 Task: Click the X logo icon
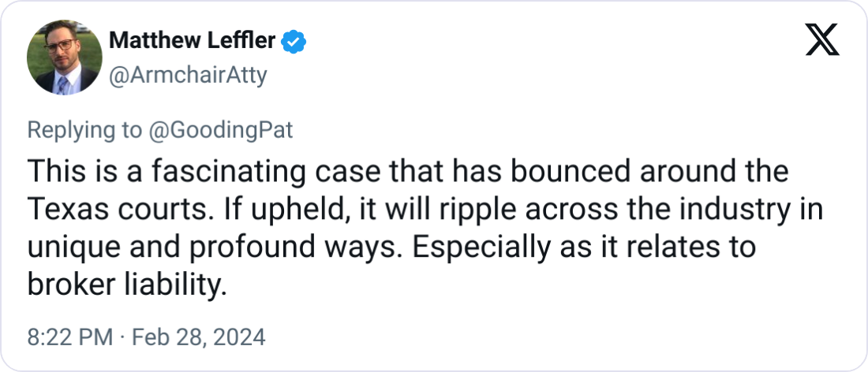822,39
